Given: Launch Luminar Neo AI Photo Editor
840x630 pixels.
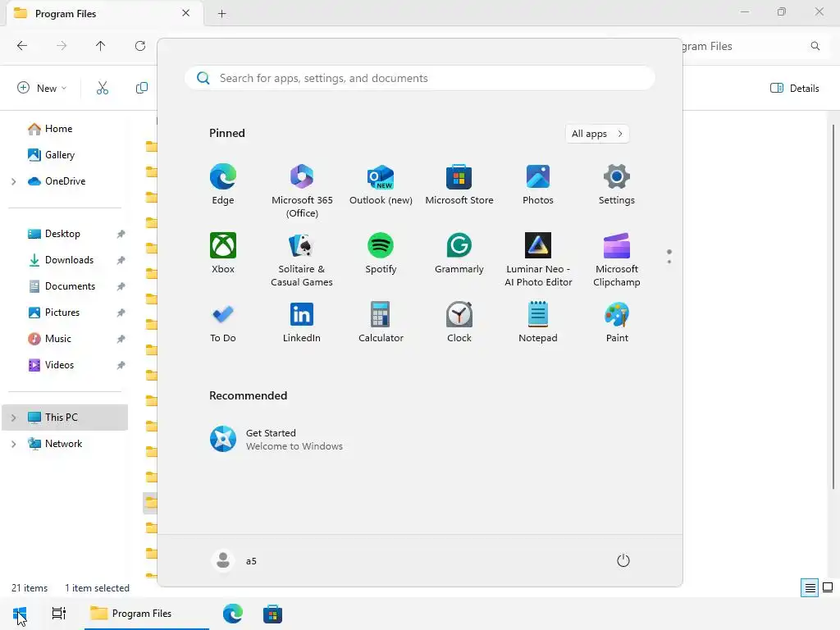Looking at the screenshot, I should point(538,260).
